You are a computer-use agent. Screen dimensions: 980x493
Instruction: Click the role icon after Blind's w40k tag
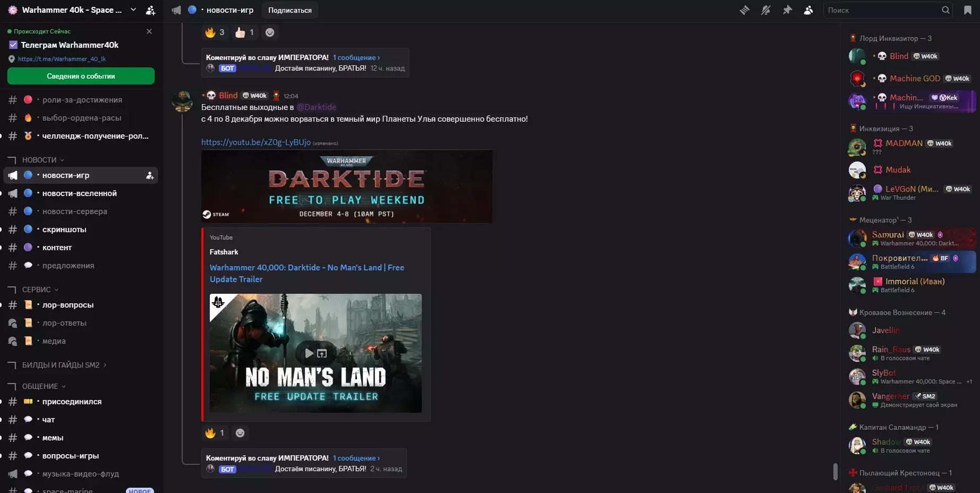276,96
